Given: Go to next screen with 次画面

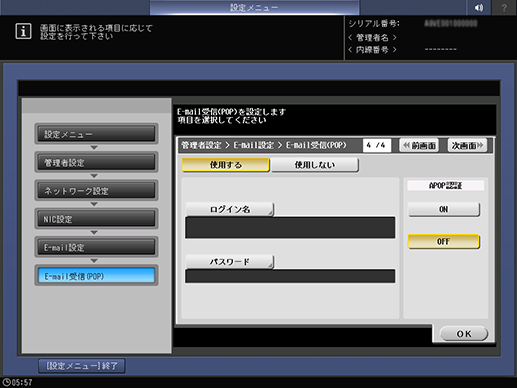Looking at the screenshot, I should [x=467, y=145].
